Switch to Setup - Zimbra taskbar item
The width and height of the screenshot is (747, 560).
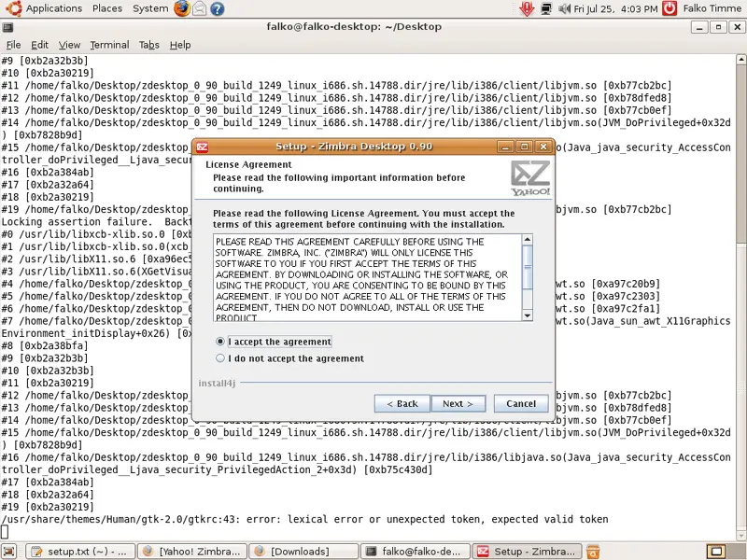tap(527, 552)
